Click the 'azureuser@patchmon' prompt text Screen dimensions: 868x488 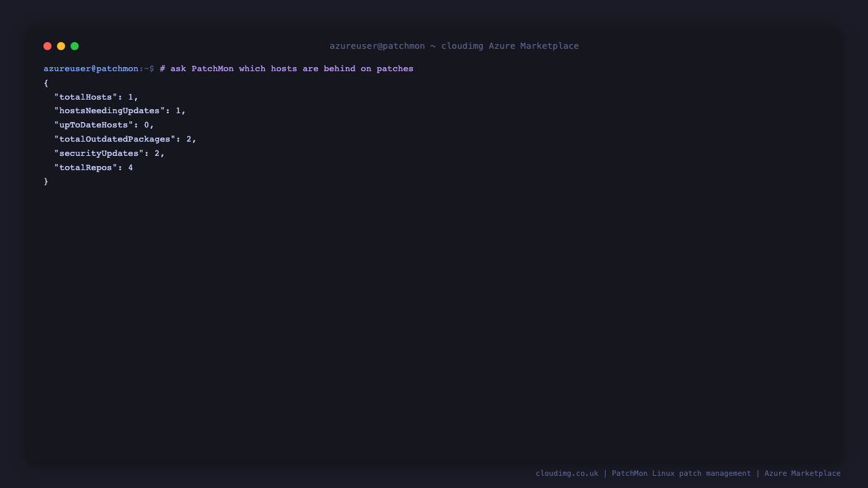[91, 69]
